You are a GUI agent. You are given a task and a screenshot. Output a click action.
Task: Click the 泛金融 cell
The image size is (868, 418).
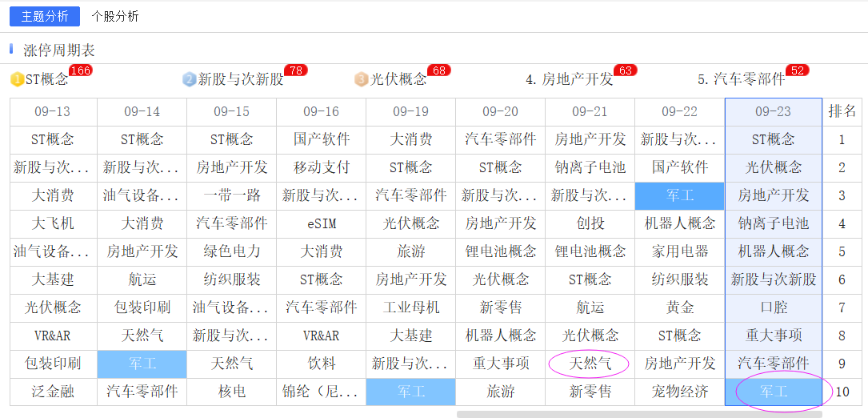(53, 392)
